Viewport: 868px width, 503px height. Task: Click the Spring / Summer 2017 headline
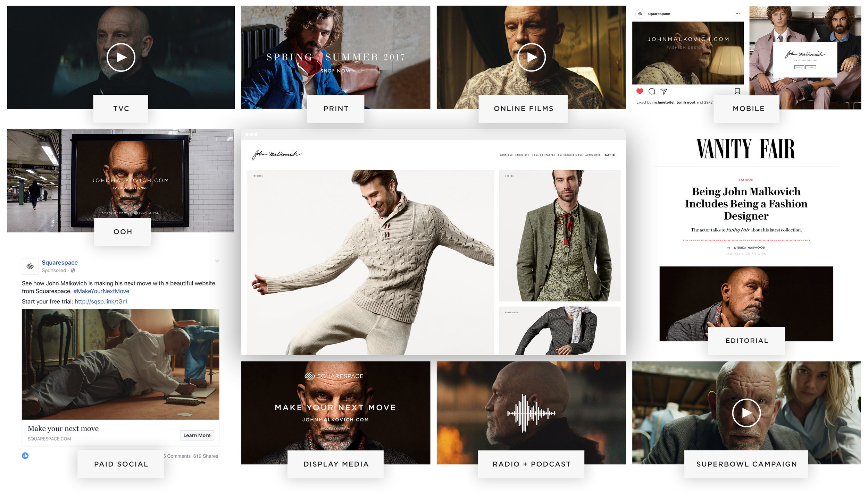click(x=336, y=57)
